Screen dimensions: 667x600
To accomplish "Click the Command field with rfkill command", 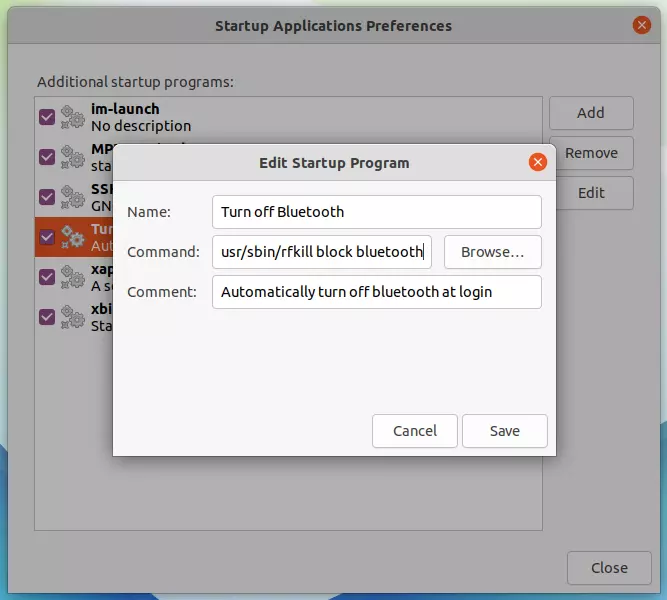I will 322,252.
